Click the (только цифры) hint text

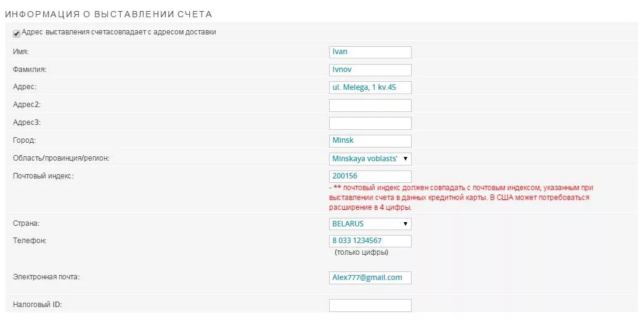tap(361, 252)
